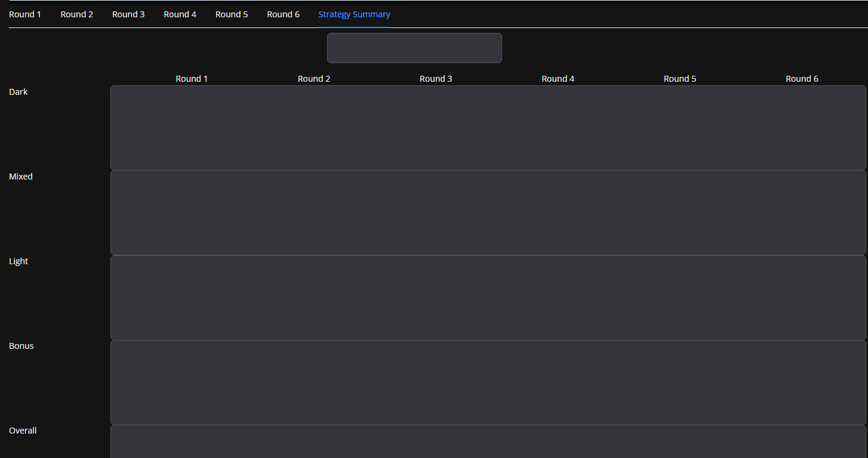This screenshot has height=458, width=868.
Task: Select the Round 6 column header in the grid
Action: coord(802,79)
